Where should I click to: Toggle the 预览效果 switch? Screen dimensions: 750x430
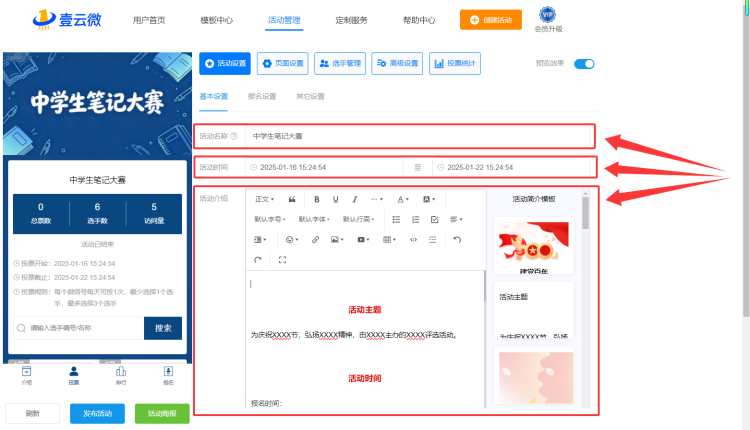(x=584, y=64)
